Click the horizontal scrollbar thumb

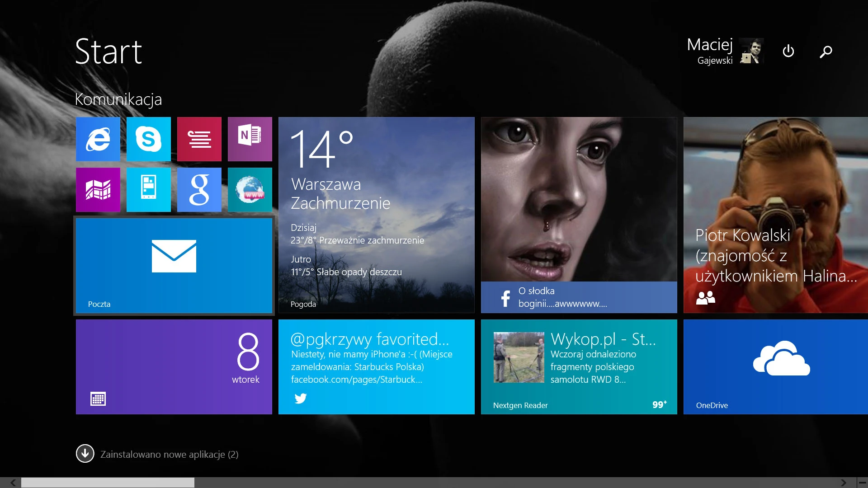click(x=108, y=483)
